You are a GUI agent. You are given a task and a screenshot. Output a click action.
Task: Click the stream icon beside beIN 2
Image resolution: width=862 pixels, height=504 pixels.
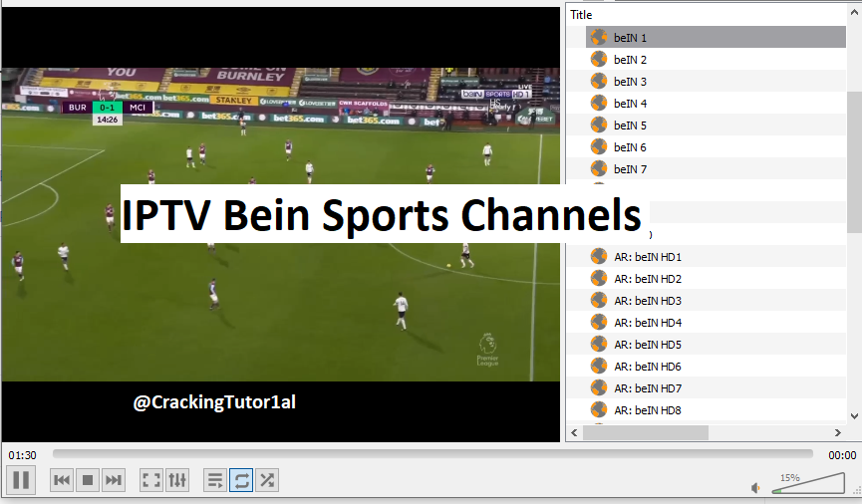click(599, 60)
